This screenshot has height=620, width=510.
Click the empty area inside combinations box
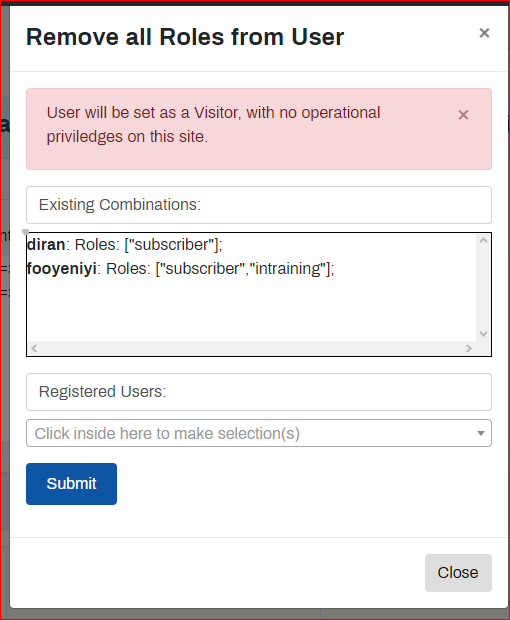[x=251, y=310]
